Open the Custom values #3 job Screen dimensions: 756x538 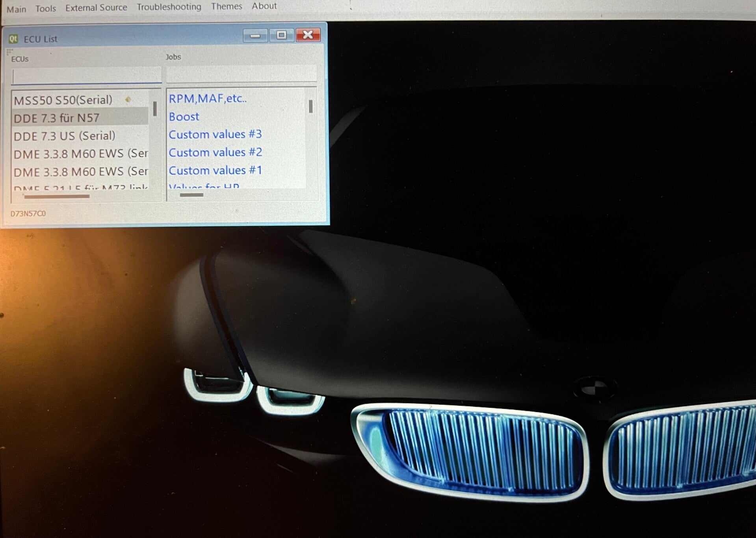[215, 134]
